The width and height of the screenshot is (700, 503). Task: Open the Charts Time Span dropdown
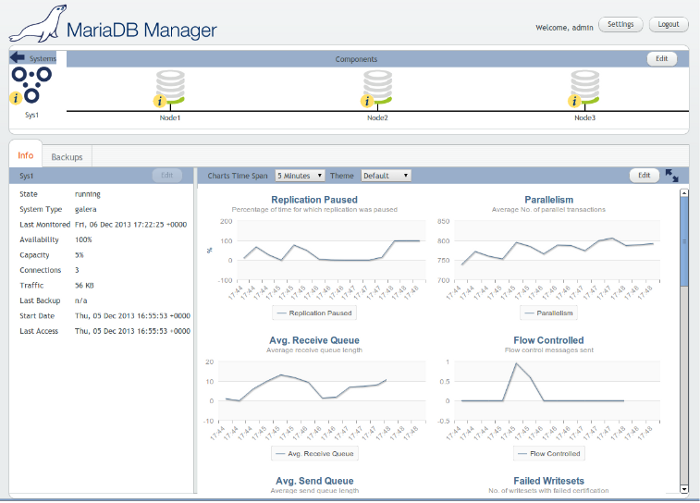tap(300, 175)
